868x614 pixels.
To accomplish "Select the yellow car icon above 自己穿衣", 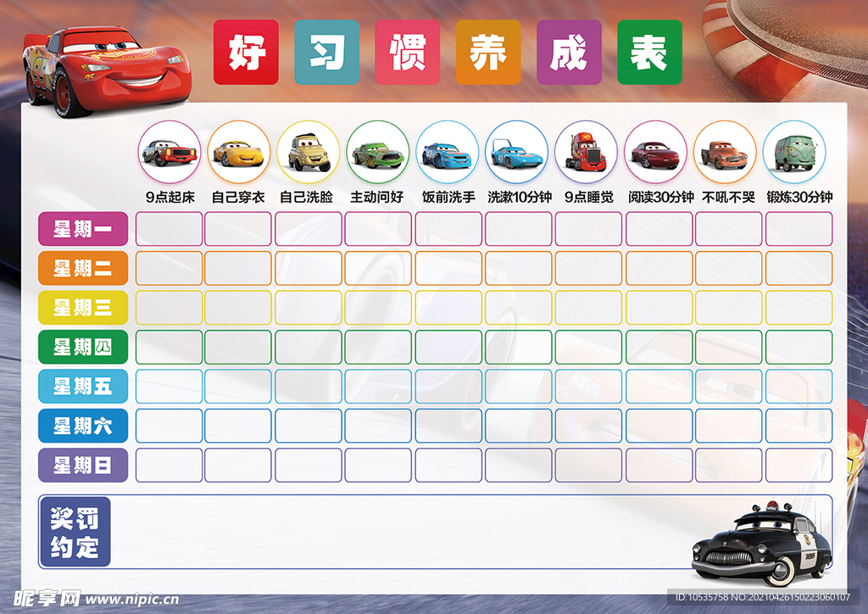I will (238, 152).
